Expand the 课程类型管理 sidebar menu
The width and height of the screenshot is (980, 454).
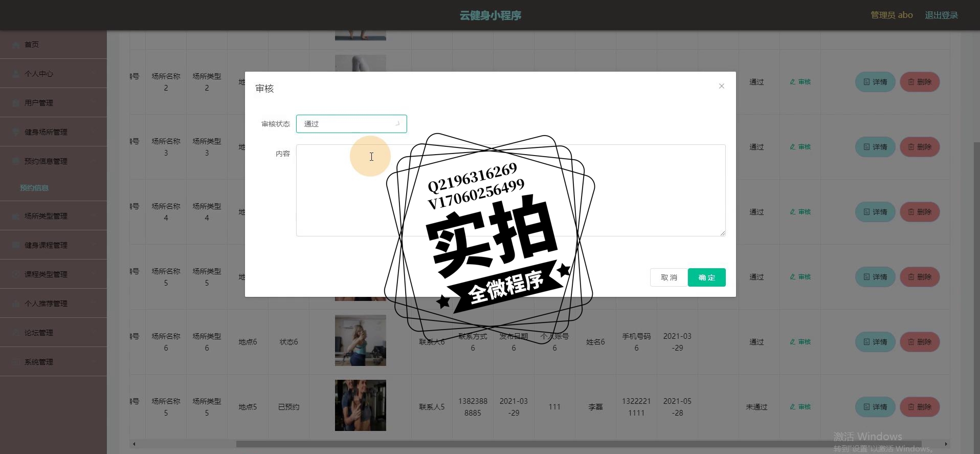click(x=53, y=274)
